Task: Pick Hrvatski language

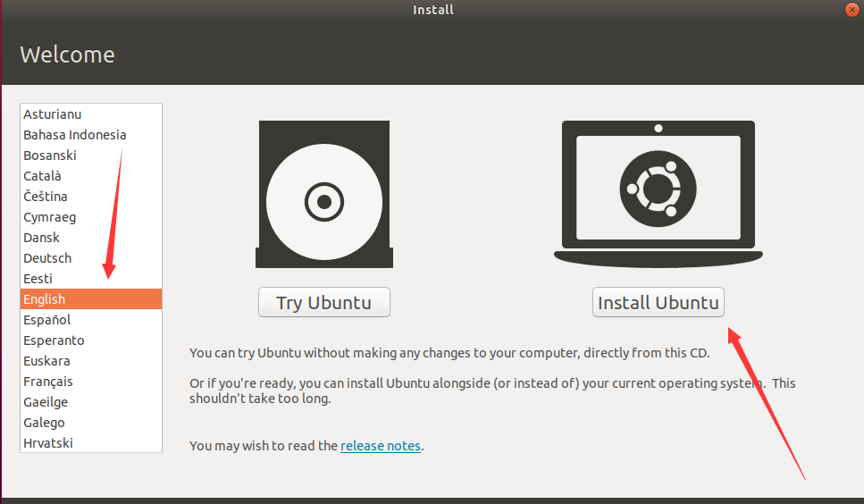Action: point(91,443)
